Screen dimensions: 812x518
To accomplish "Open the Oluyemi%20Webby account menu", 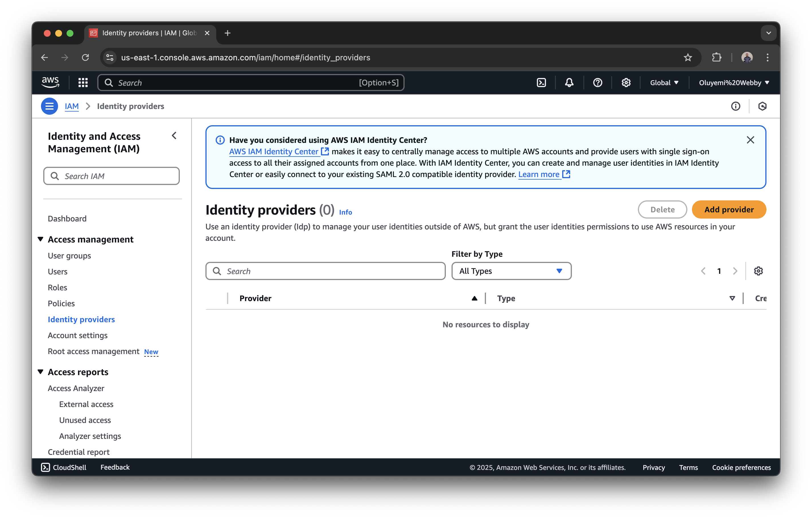I will tap(734, 82).
